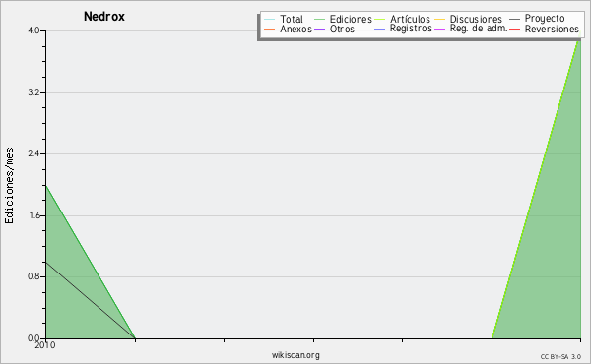This screenshot has width=591, height=364.
Task: Click the Artículos legend label
Action: coord(410,19)
